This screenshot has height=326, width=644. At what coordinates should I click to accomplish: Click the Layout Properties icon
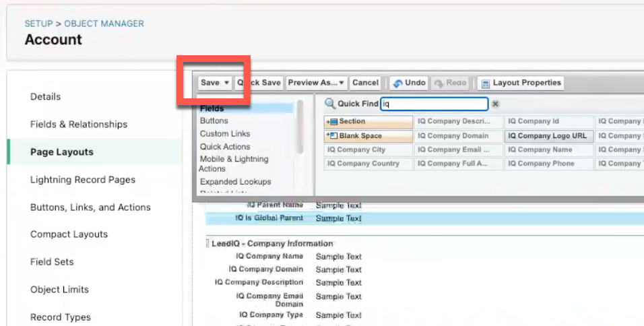coord(485,83)
